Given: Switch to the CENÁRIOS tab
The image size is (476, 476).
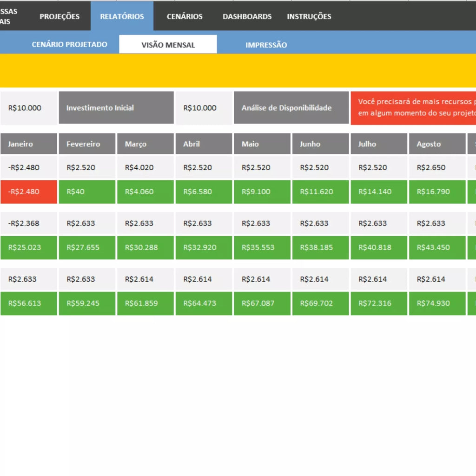Looking at the screenshot, I should click(x=185, y=16).
